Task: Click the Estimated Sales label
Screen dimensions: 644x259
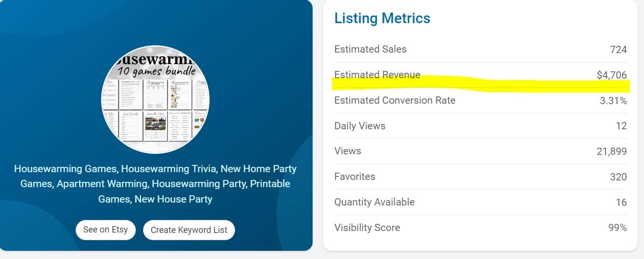Action: (370, 49)
